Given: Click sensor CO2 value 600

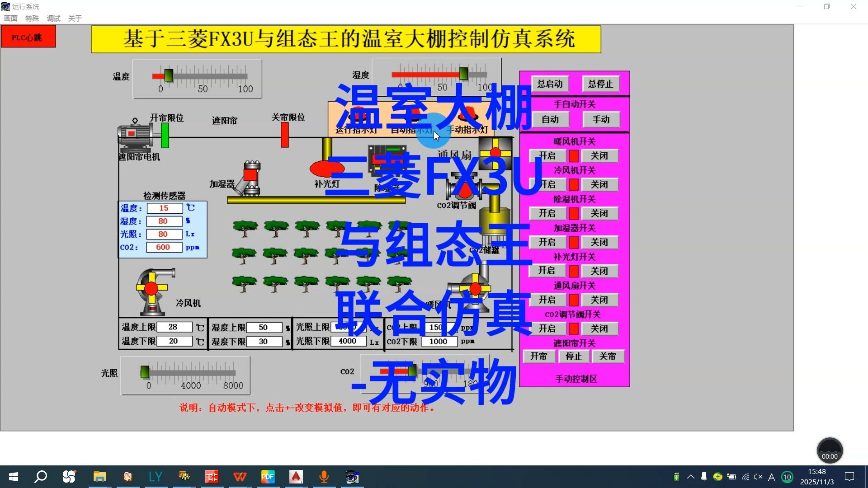Looking at the screenshot, I should 165,248.
